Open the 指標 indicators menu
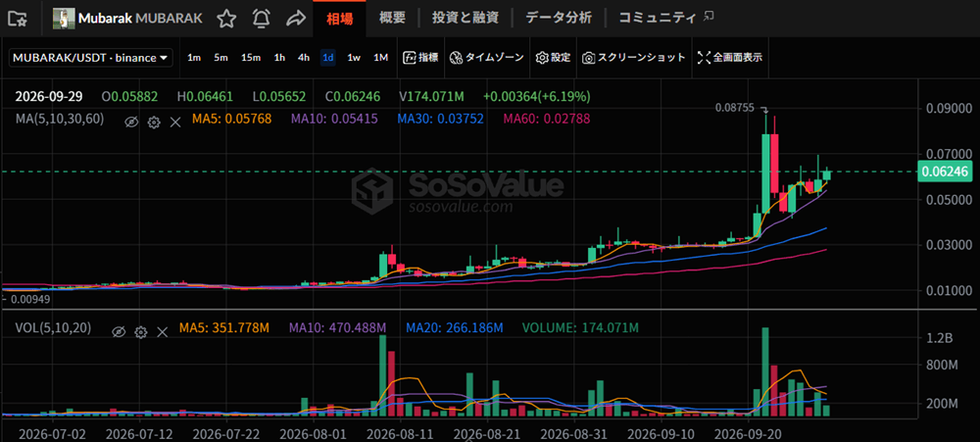 pyautogui.click(x=420, y=58)
